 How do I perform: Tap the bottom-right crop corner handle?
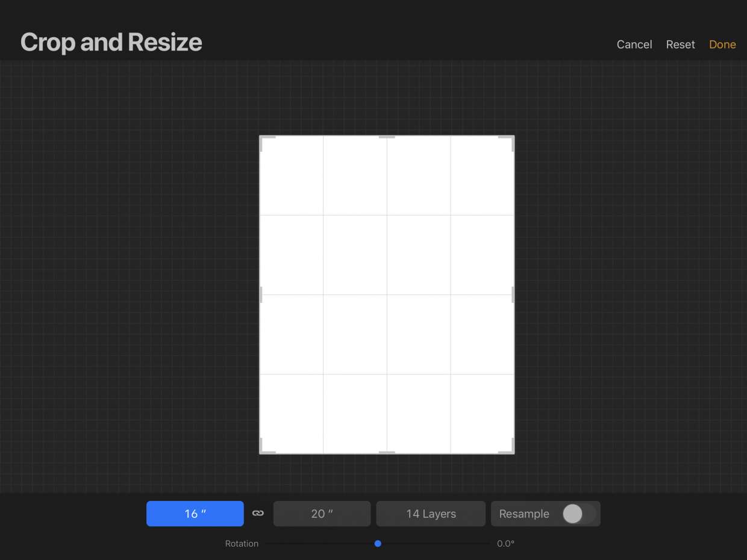[x=511, y=450]
